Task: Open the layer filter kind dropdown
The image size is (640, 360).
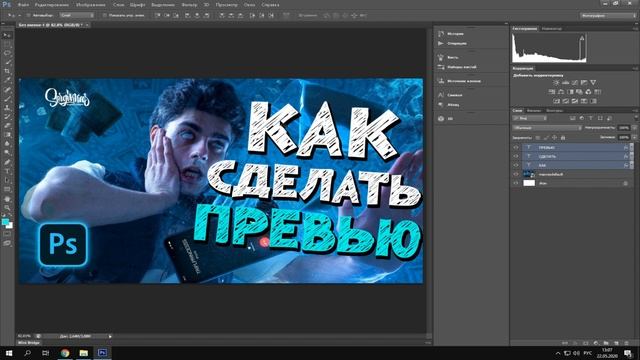Action: (530, 118)
